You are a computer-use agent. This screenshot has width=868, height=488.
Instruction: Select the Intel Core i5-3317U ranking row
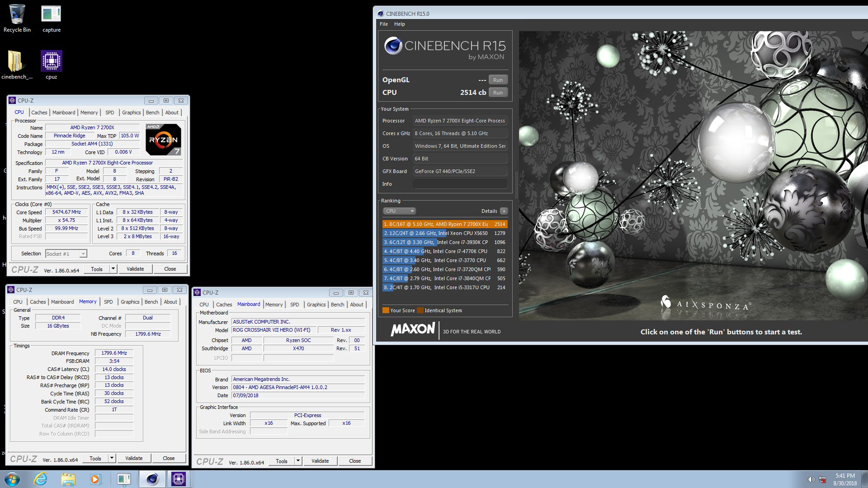pyautogui.click(x=445, y=287)
